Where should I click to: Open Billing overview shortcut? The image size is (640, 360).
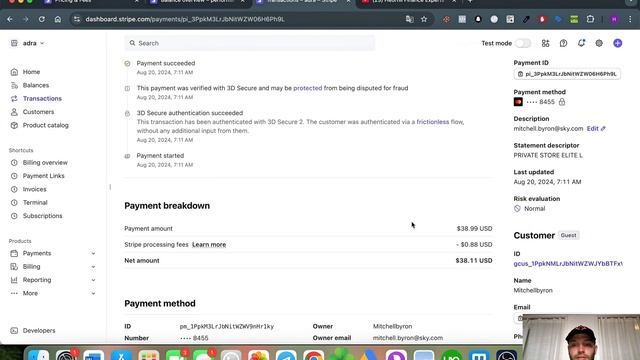45,162
